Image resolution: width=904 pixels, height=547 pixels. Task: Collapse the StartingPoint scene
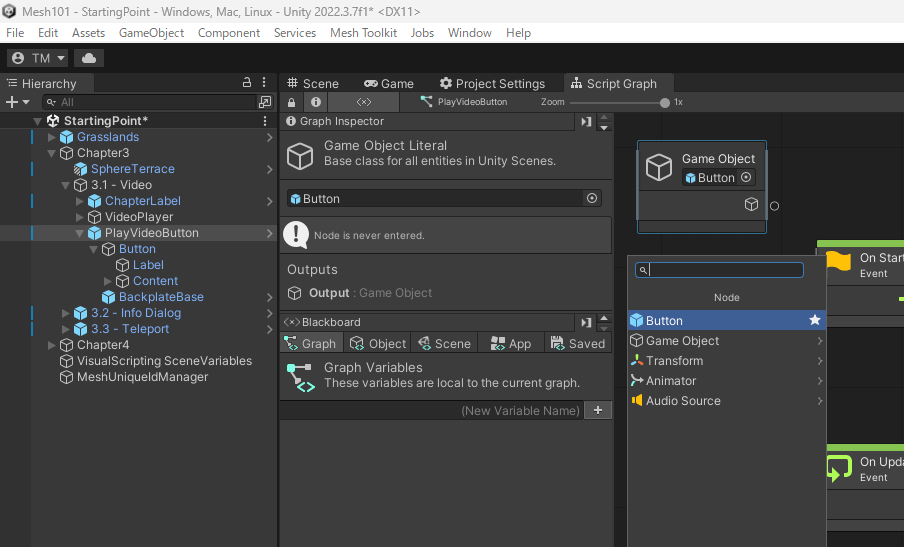click(37, 121)
